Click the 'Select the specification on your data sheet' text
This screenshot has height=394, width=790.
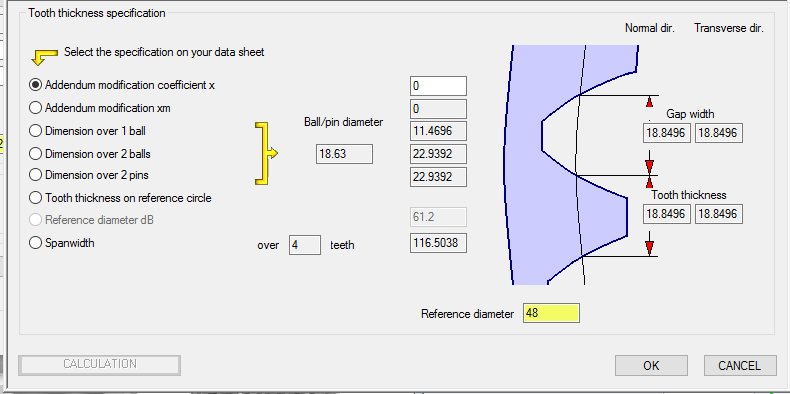[x=164, y=52]
